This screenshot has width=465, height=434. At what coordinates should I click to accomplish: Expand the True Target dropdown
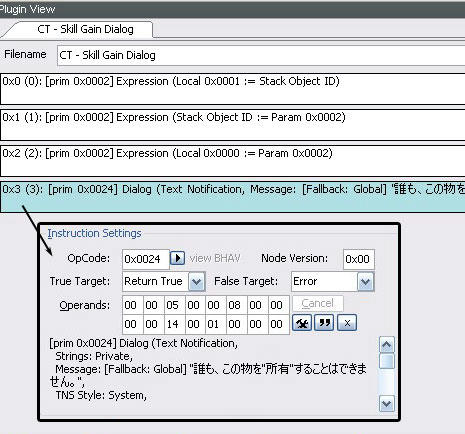click(196, 282)
